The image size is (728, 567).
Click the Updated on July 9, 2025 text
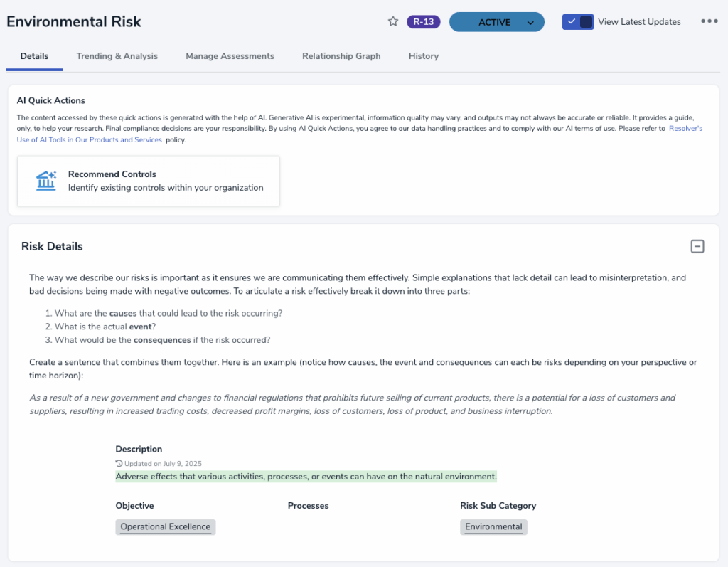click(163, 463)
